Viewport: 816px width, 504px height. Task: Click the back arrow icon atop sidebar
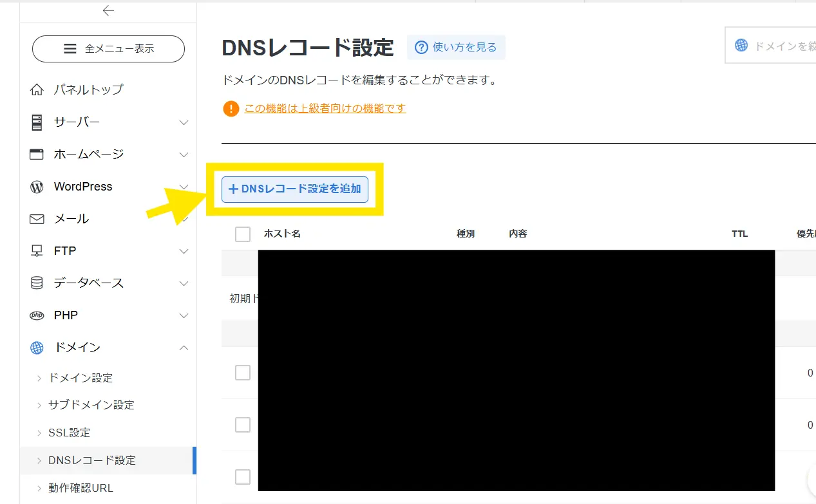108,10
